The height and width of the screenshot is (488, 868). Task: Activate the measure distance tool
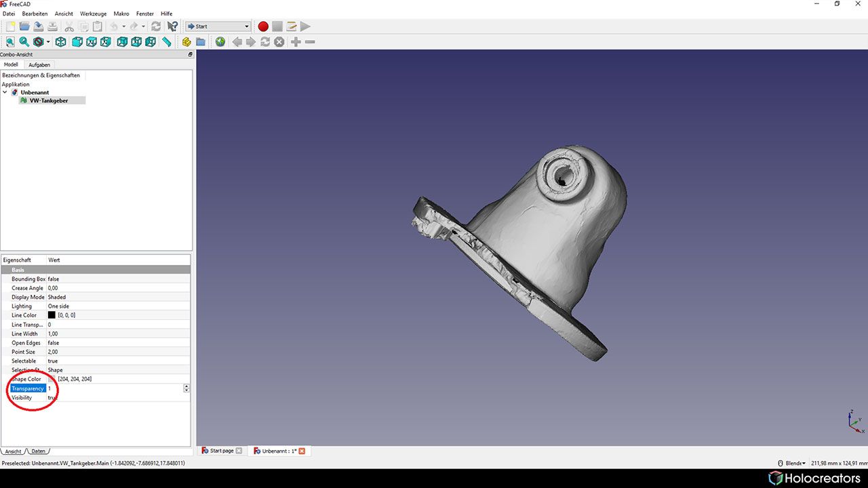tap(167, 41)
